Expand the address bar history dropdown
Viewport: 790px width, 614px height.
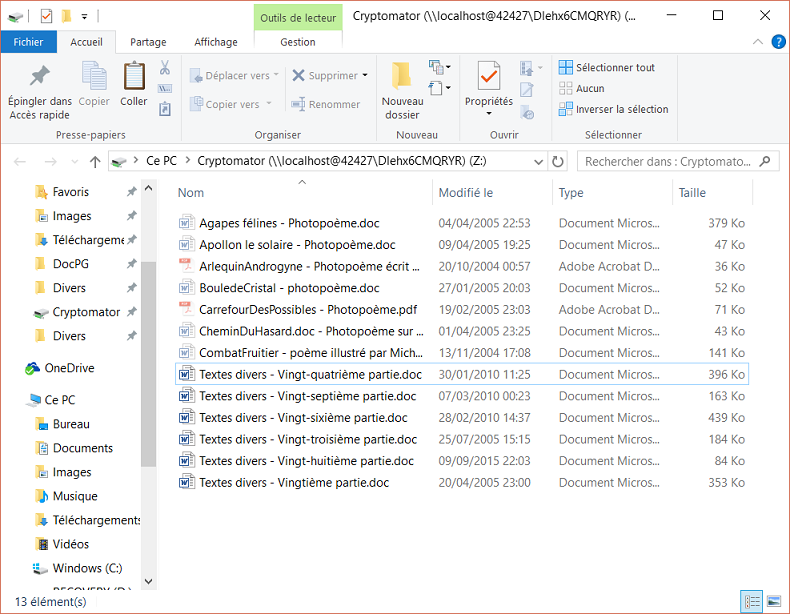point(538,161)
